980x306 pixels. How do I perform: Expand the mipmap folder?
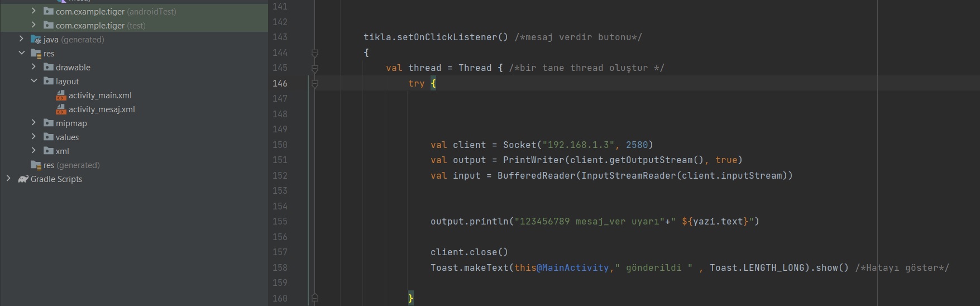pyautogui.click(x=34, y=122)
